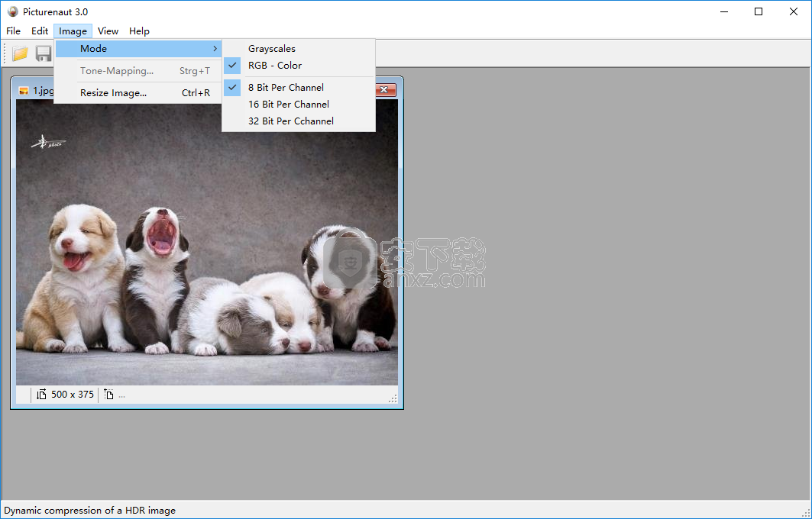Image resolution: width=812 pixels, height=519 pixels.
Task: Choose 16 Bit Per Channel
Action: [x=299, y=104]
